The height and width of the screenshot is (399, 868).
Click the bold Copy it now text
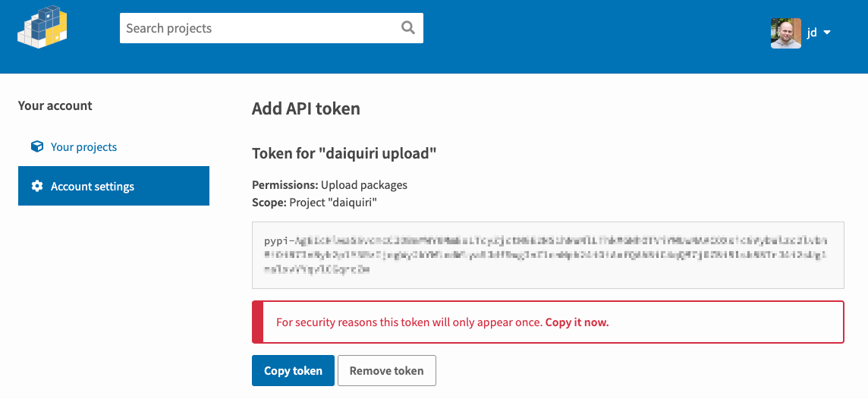pyautogui.click(x=577, y=322)
